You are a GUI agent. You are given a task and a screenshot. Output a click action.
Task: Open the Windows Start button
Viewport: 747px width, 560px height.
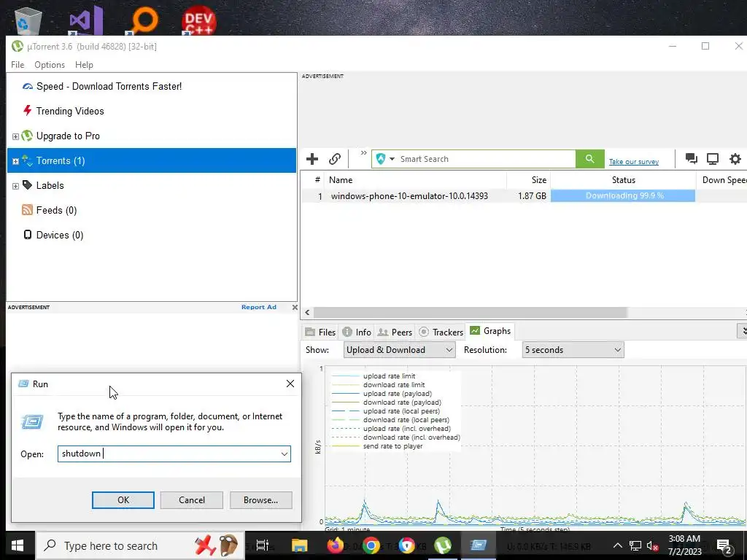click(x=18, y=545)
